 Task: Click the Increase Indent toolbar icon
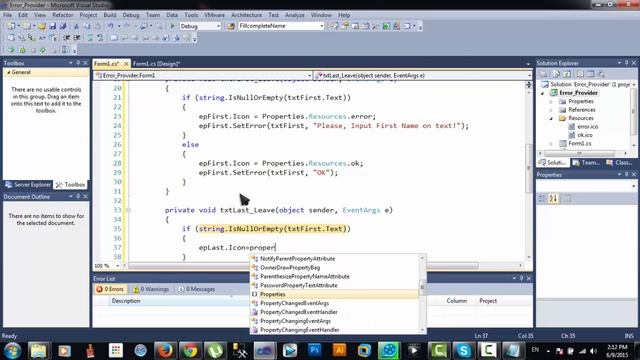[x=76, y=38]
